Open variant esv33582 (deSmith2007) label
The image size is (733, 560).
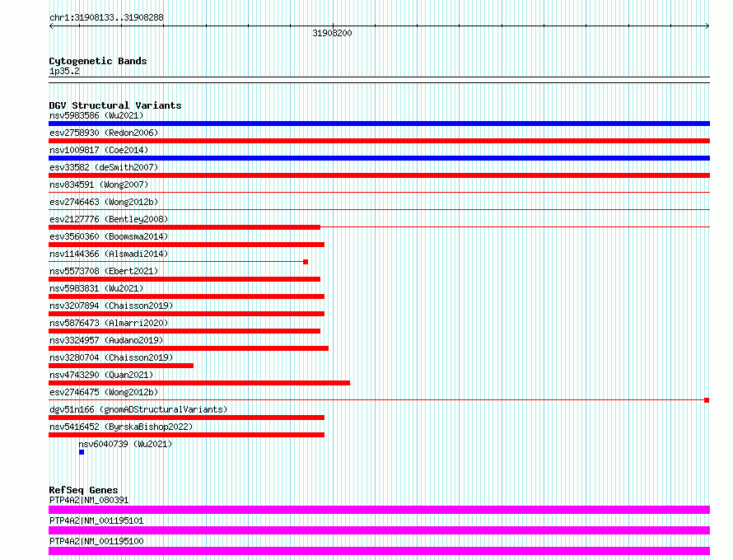pos(104,167)
